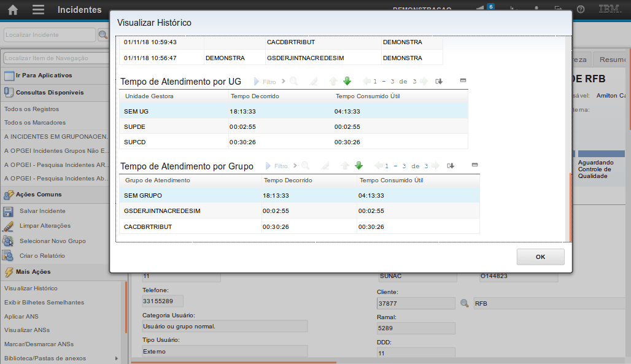Viewport: 631px width, 364px height.
Task: Open Exibir Bilhetes Semelhantes action
Action: pos(44,303)
